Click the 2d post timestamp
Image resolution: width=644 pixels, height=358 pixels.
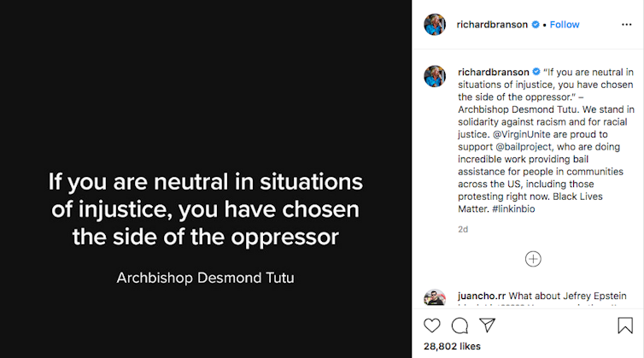[x=463, y=229]
